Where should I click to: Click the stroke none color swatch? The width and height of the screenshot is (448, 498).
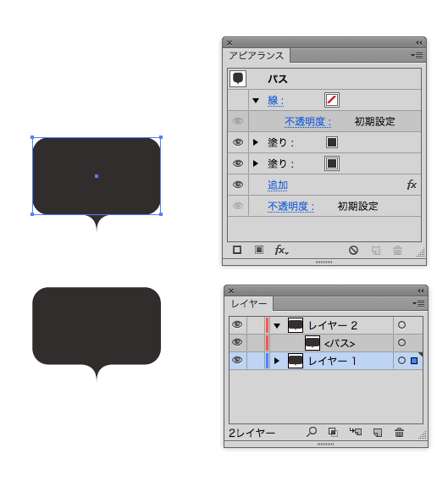(332, 100)
